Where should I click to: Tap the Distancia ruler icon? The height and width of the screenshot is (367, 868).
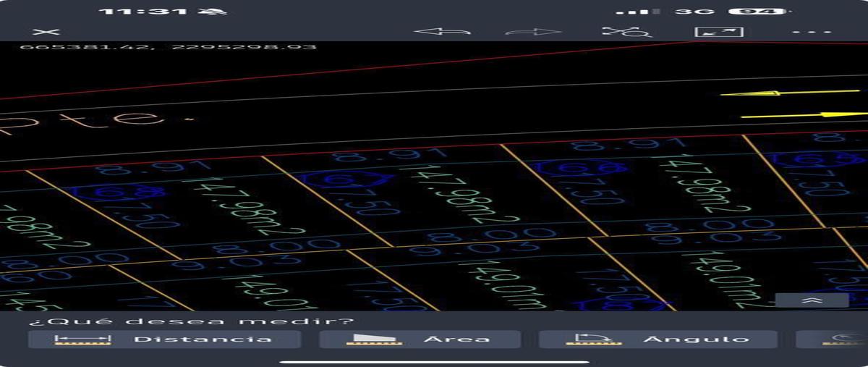pyautogui.click(x=83, y=339)
